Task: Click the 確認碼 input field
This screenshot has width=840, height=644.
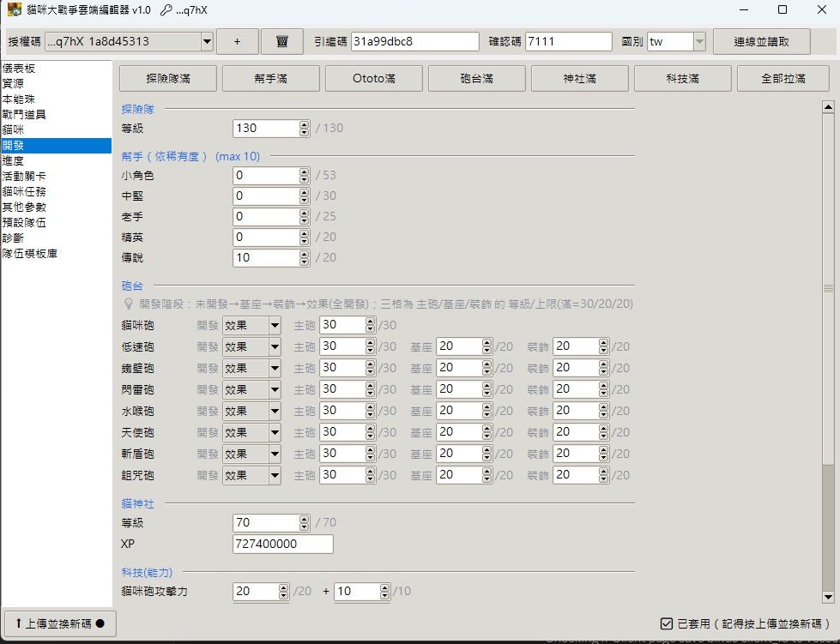Action: pos(568,42)
